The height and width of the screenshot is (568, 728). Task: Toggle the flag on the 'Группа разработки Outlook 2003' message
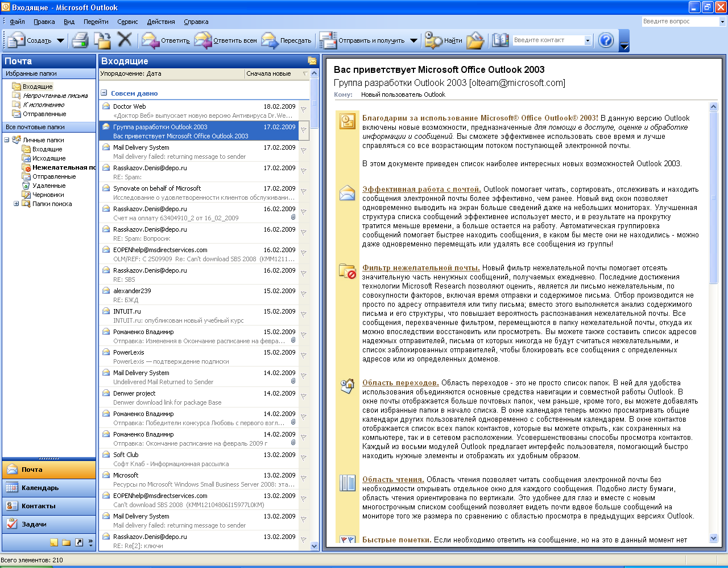(303, 130)
